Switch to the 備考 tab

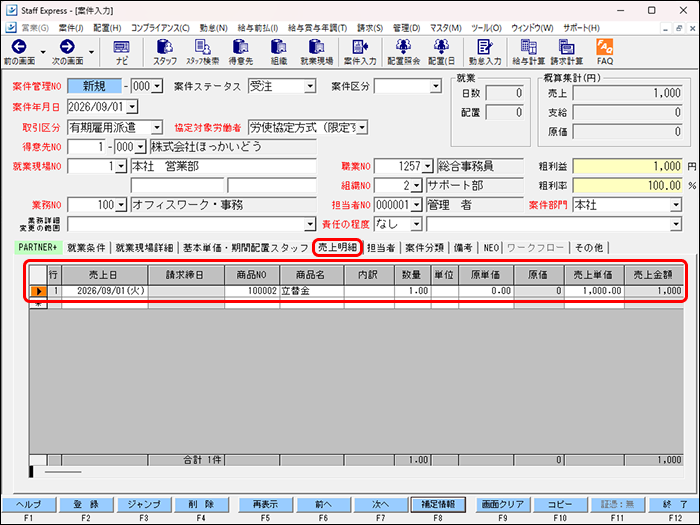tap(463, 248)
